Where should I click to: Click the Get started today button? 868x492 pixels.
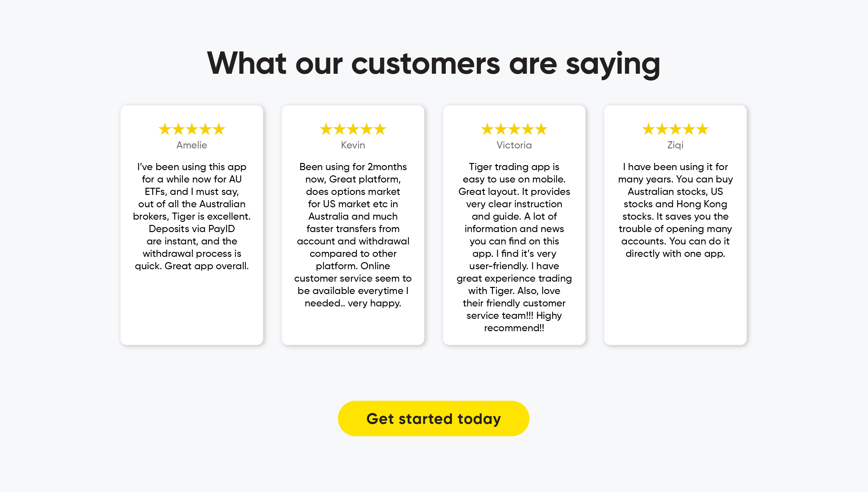[433, 418]
